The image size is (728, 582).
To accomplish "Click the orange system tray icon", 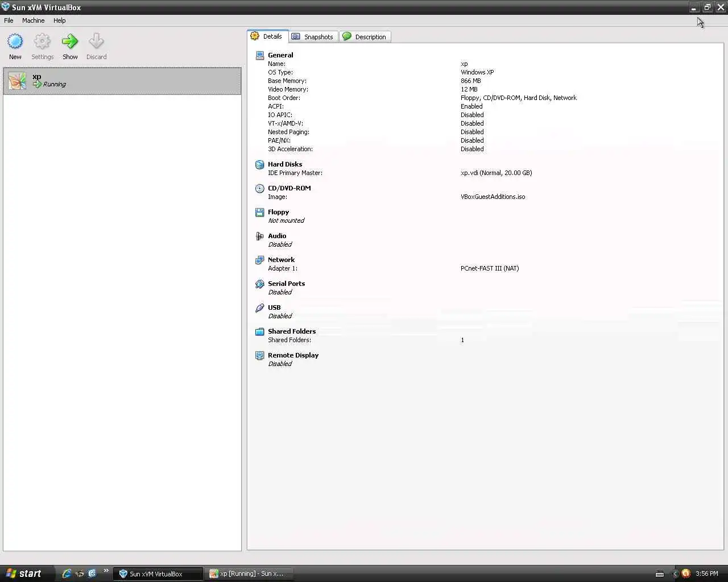I will tap(686, 573).
